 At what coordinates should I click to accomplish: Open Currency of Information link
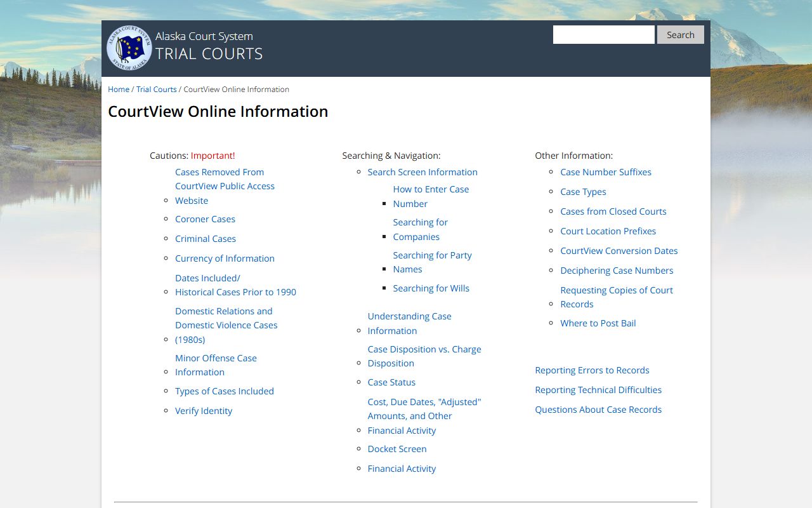click(225, 258)
